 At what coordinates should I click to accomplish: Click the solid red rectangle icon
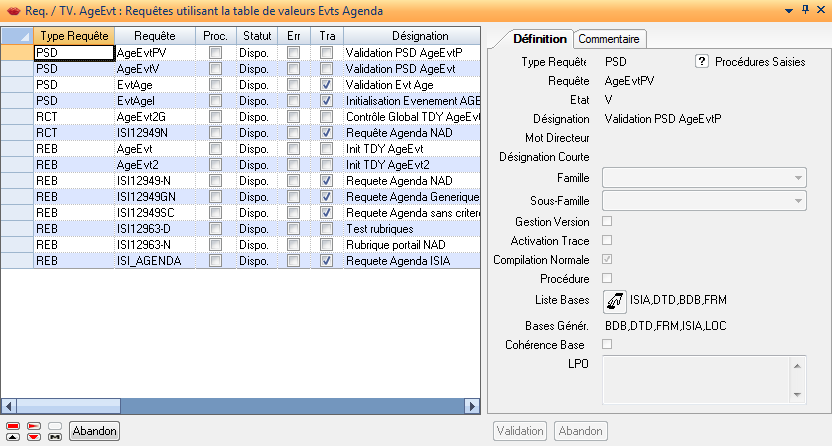[x=12, y=425]
